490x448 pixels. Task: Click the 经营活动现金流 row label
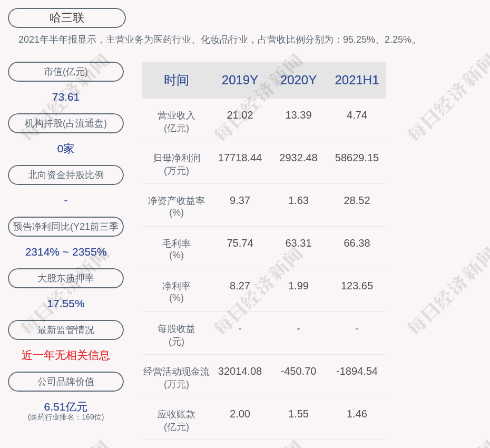[x=177, y=377]
